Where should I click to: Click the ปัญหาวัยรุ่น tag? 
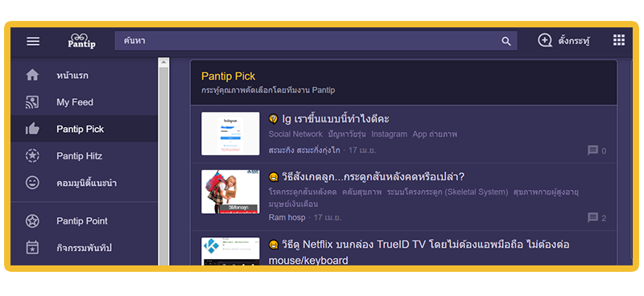pyautogui.click(x=347, y=134)
